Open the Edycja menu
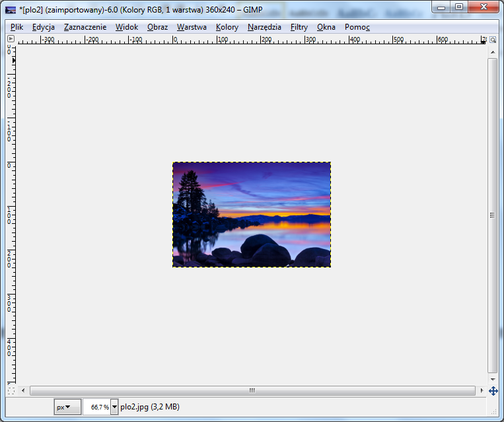The width and height of the screenshot is (504, 422). (x=44, y=27)
